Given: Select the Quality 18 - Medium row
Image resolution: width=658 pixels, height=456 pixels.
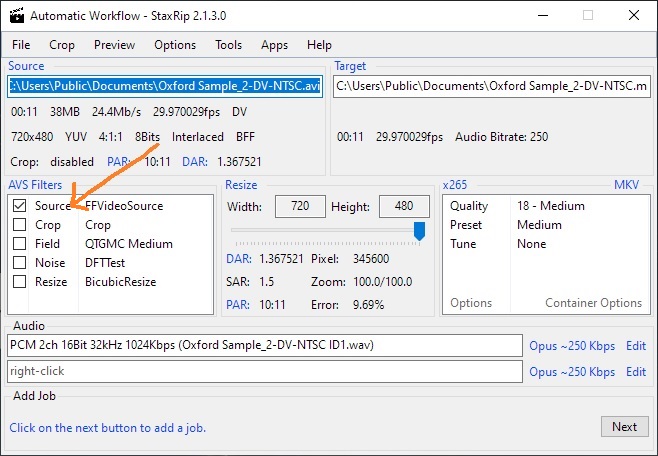Looking at the screenshot, I should [x=546, y=206].
